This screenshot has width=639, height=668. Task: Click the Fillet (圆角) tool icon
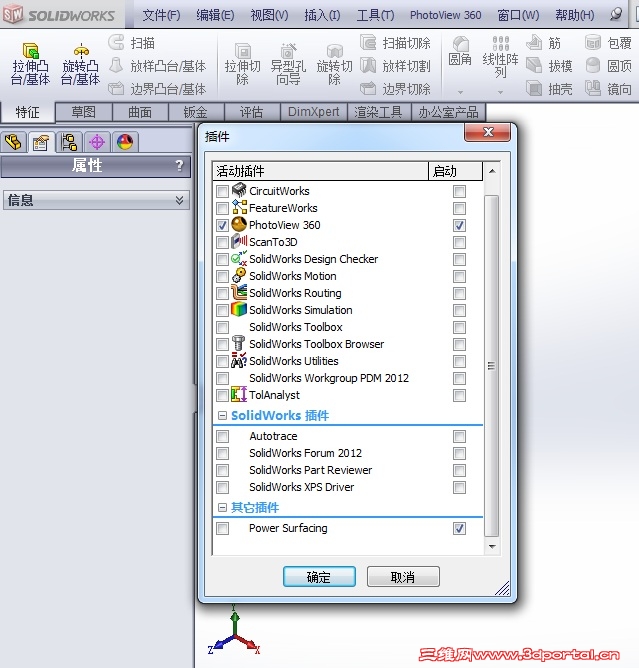click(460, 51)
